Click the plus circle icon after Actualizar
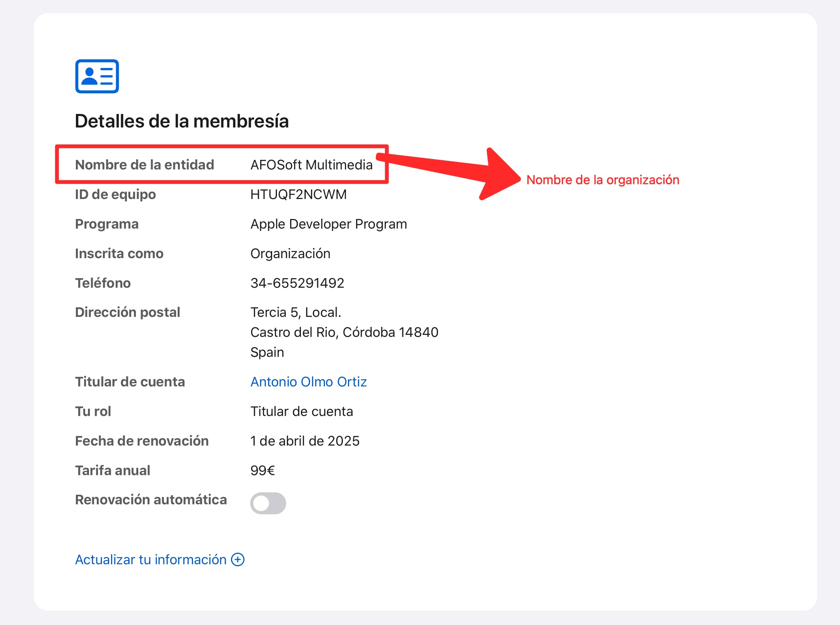This screenshot has width=840, height=625. point(238,559)
